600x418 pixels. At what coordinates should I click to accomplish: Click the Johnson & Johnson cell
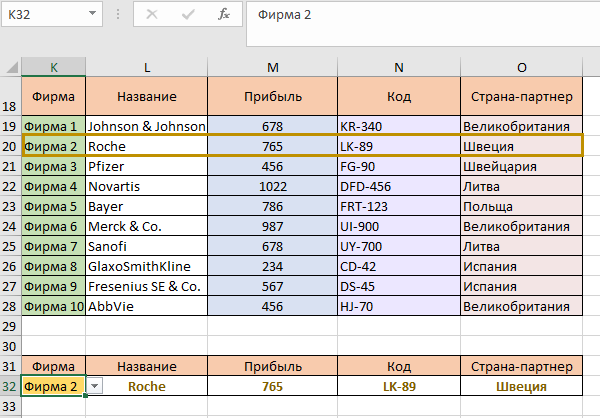click(147, 126)
